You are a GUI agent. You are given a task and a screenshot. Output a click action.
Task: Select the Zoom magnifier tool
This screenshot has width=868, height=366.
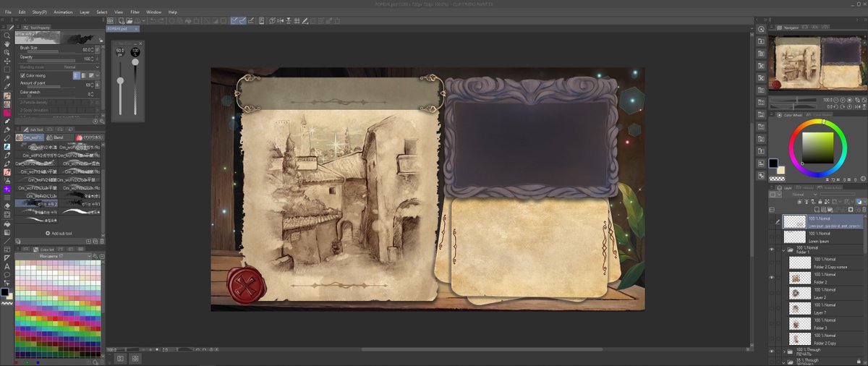(7, 35)
